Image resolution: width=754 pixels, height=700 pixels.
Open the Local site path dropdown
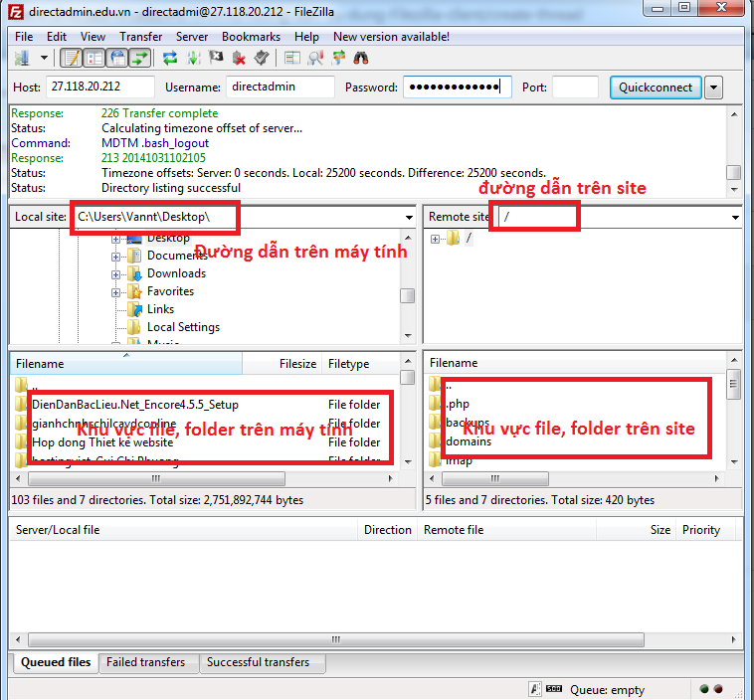(x=409, y=218)
